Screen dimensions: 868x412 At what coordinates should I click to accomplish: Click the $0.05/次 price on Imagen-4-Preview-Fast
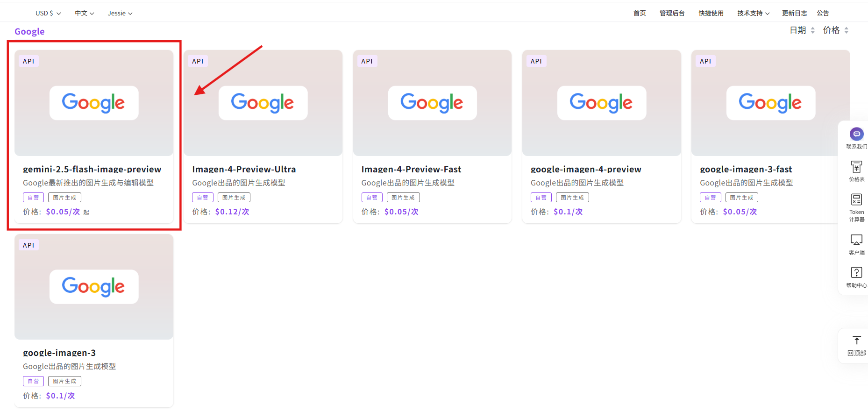pyautogui.click(x=401, y=212)
